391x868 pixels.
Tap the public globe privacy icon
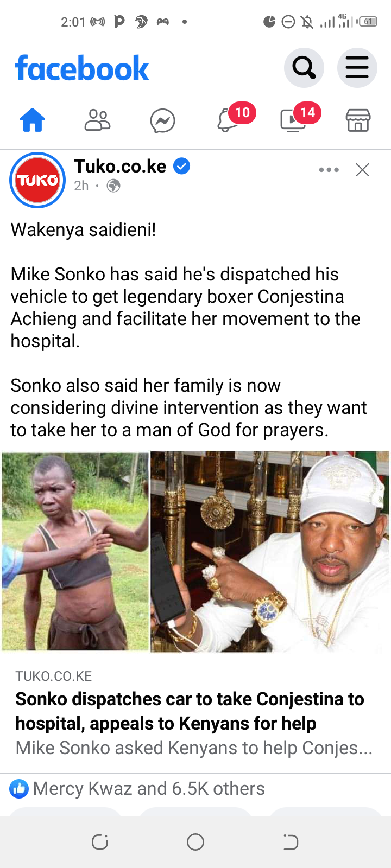coord(113,186)
